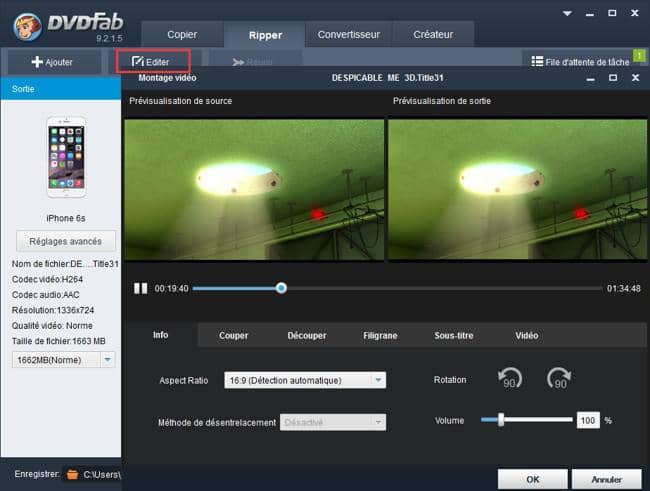Pause the video preview playback
Screen dimensions: 650x491
point(141,288)
